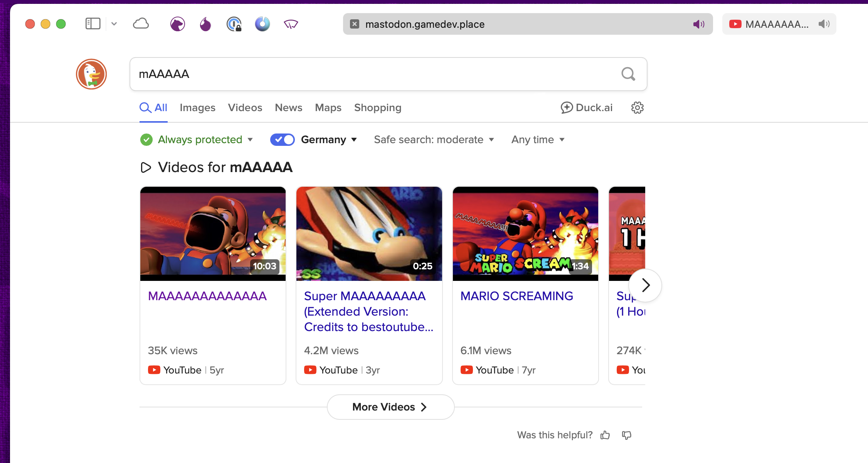The height and width of the screenshot is (463, 868).
Task: Expand the Always protected dropdown
Action: click(205, 140)
